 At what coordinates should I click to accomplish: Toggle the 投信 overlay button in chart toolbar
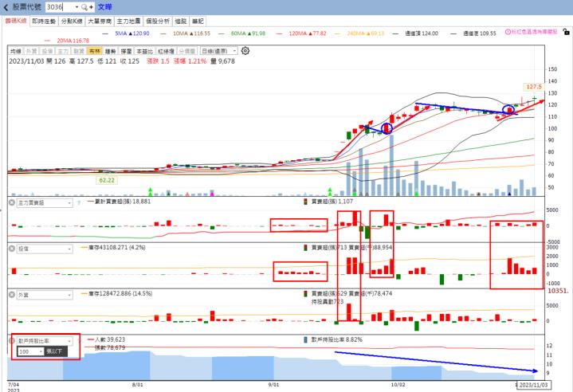[x=47, y=51]
